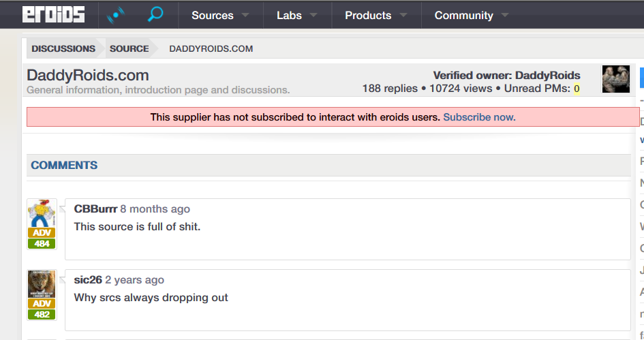644x340 pixels.
Task: Click sic26's 482 karma badge
Action: [42, 314]
